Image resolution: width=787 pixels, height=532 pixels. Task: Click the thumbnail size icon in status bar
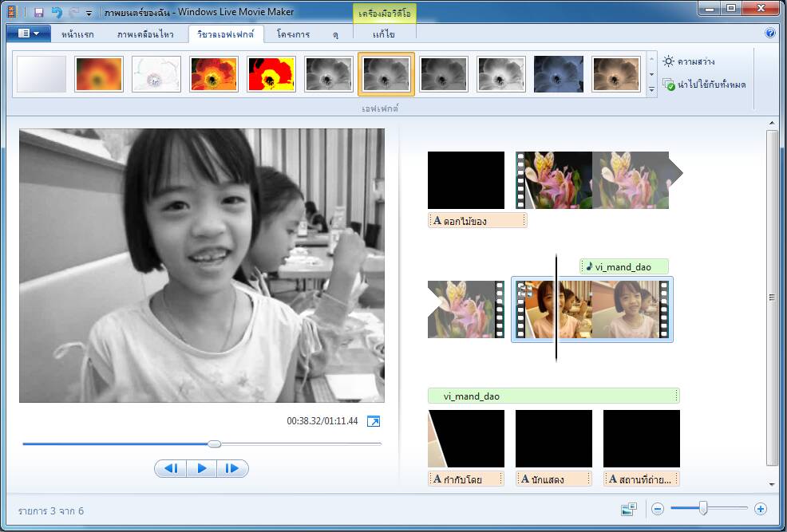629,509
